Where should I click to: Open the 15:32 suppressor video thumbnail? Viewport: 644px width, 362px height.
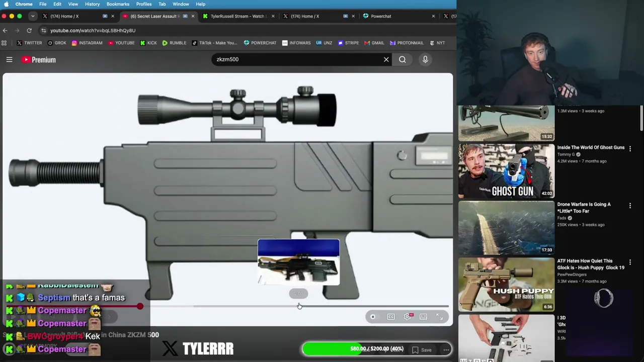[x=506, y=123]
